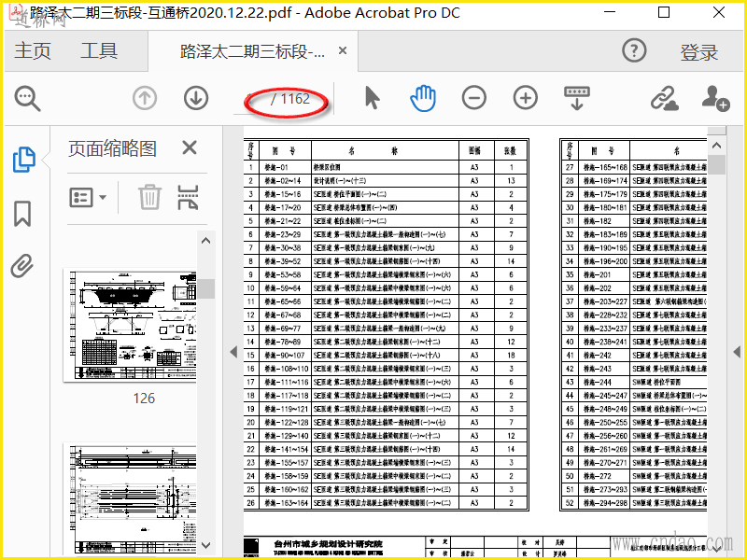
Task: Select the 路泽太二期三标段 document tab
Action: [252, 50]
